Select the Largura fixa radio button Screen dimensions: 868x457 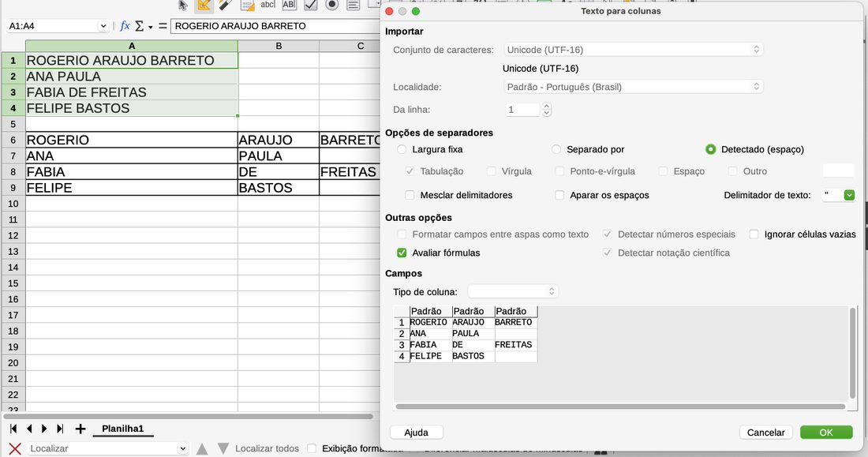click(402, 149)
